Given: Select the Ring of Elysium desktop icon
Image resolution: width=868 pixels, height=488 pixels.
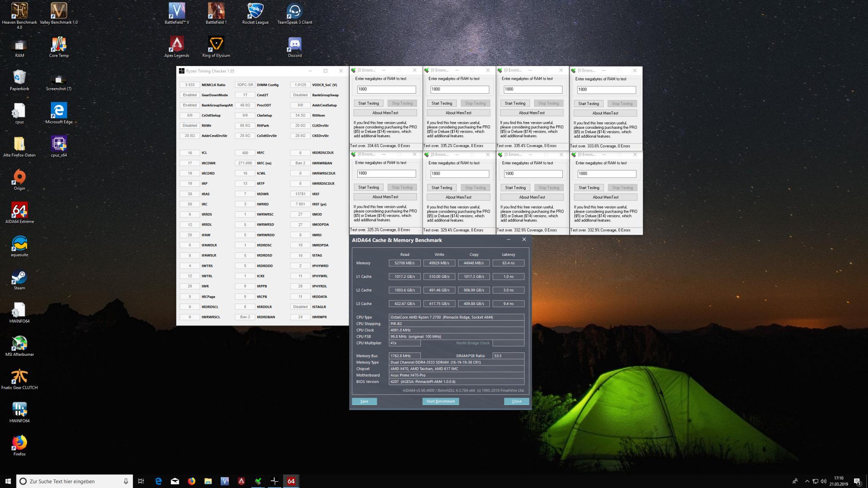Looking at the screenshot, I should (216, 47).
